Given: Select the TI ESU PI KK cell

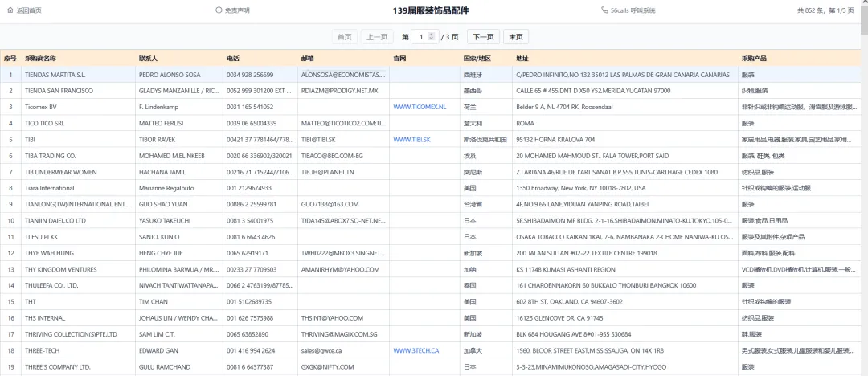Looking at the screenshot, I should point(77,237).
